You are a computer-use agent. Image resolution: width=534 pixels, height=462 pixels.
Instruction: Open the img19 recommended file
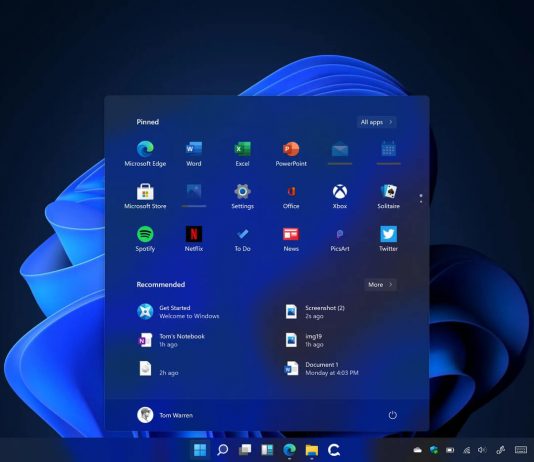coord(304,340)
